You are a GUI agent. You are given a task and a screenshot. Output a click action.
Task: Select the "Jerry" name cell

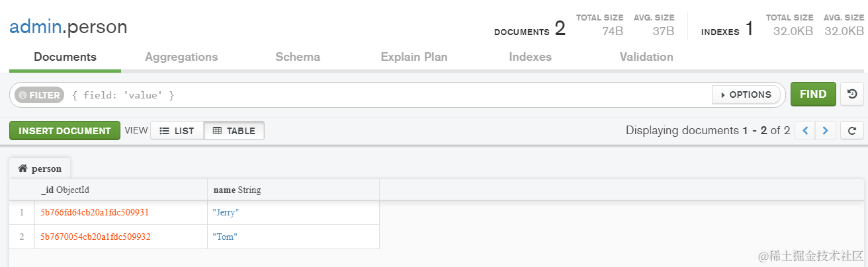tap(292, 213)
